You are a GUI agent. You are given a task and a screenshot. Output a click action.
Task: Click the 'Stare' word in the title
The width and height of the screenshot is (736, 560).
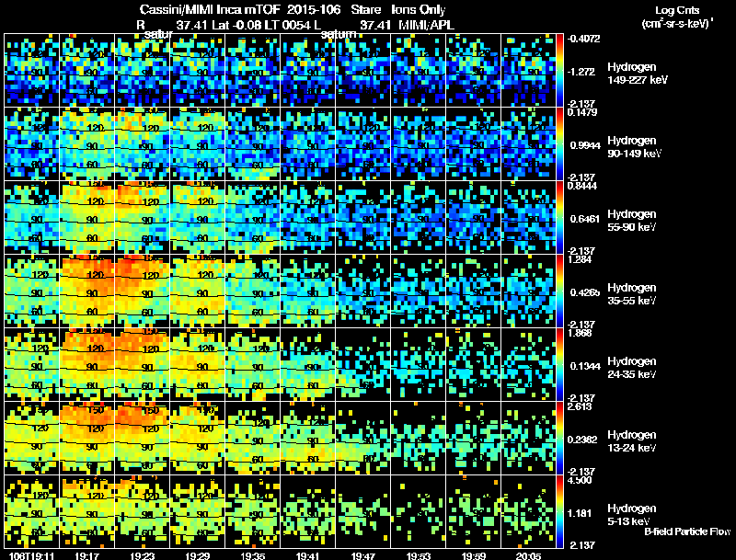click(365, 9)
